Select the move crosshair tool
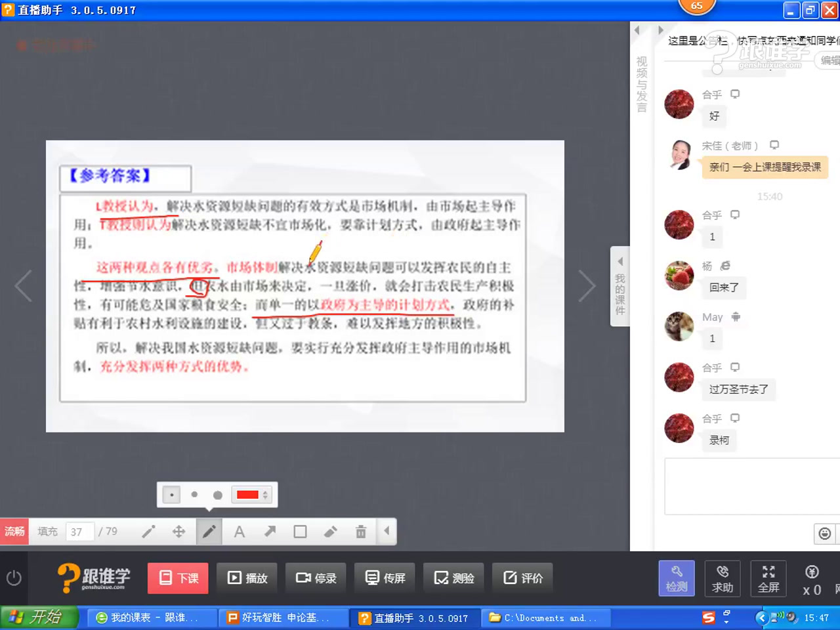 tap(178, 532)
